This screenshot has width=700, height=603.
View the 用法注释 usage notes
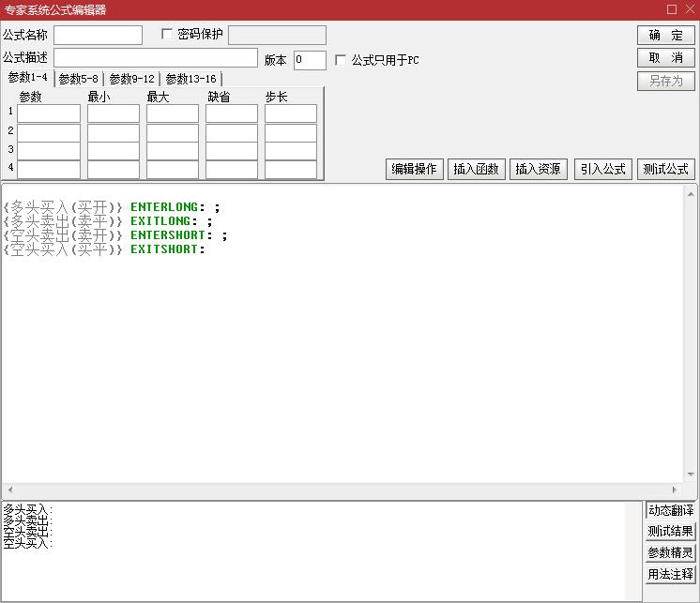pyautogui.click(x=670, y=575)
